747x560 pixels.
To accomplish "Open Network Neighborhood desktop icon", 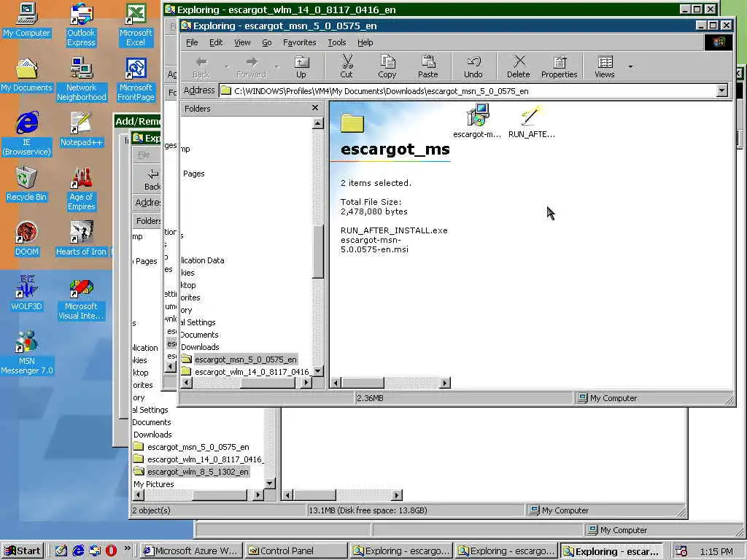I will tap(81, 79).
